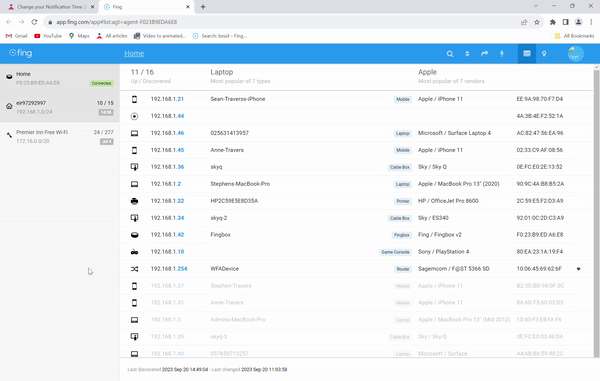The height and width of the screenshot is (381, 600).
Task: Click the mobile icon for Sean-Traverss-iPhone
Action: click(134, 99)
